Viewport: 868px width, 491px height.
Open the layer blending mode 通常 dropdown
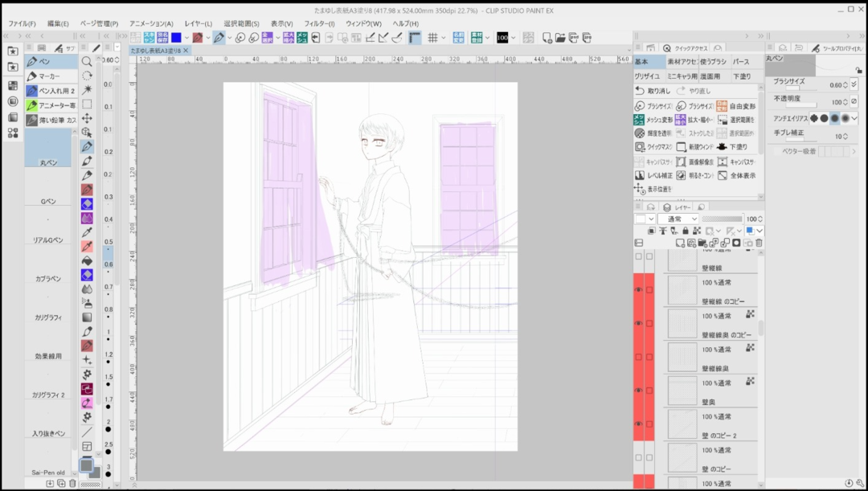[678, 219]
